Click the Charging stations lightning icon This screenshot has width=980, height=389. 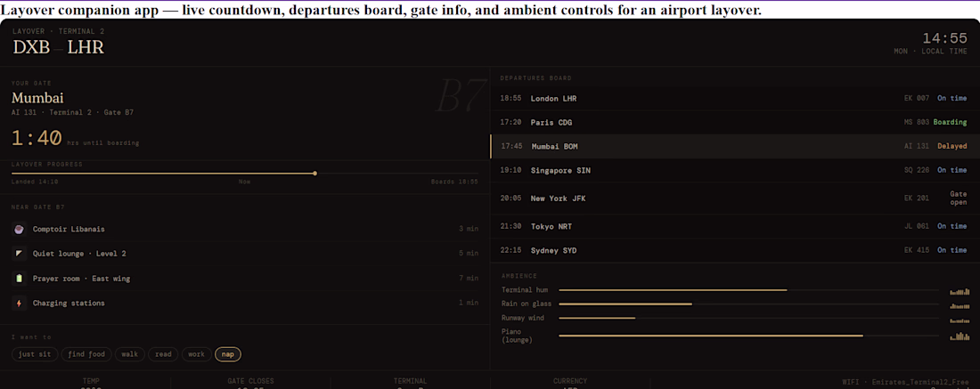coord(19,303)
